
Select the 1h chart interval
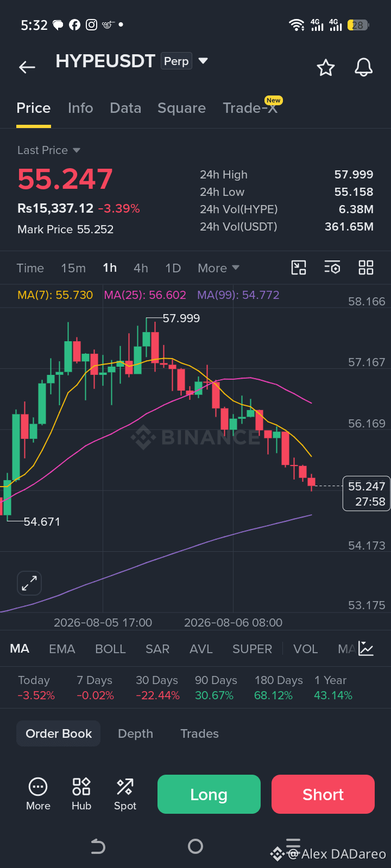110,268
